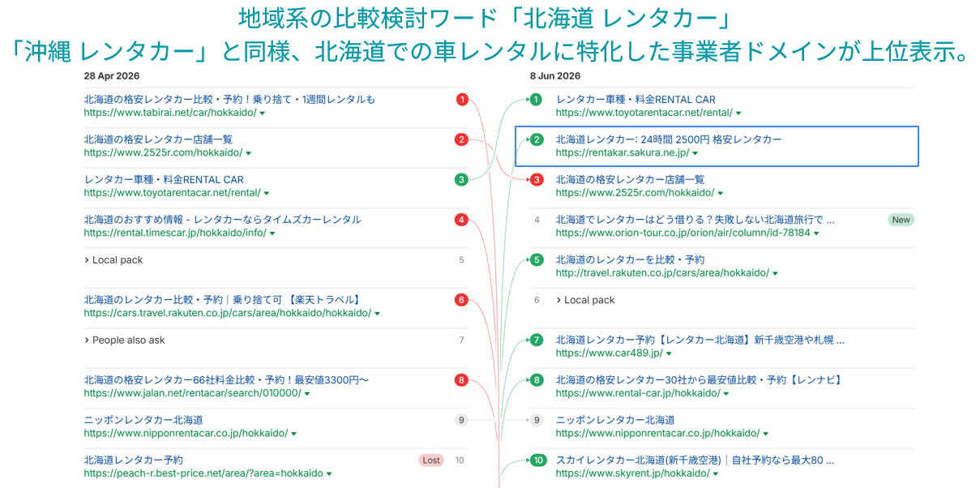Open レンナビ 30社 result title
The width and height of the screenshot is (980, 488).
point(699,380)
